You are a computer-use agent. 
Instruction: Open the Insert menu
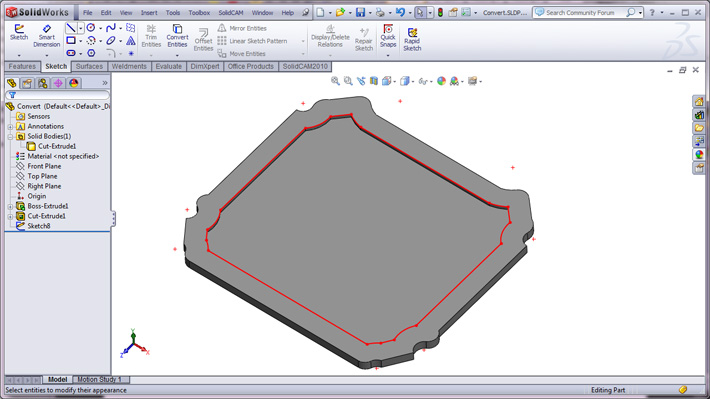[149, 13]
